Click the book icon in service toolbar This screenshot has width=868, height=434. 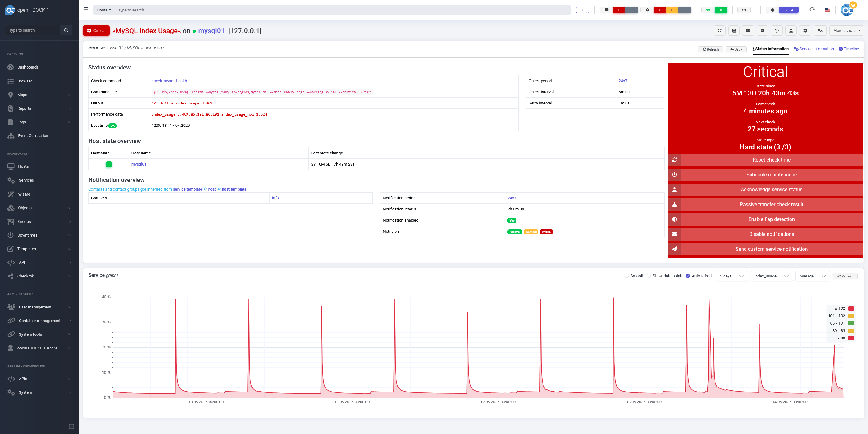733,31
